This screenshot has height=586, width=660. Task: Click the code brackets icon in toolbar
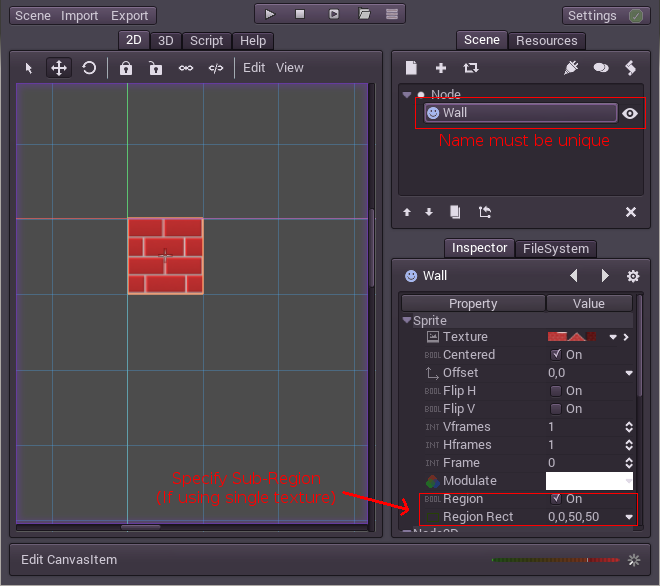[x=216, y=68]
